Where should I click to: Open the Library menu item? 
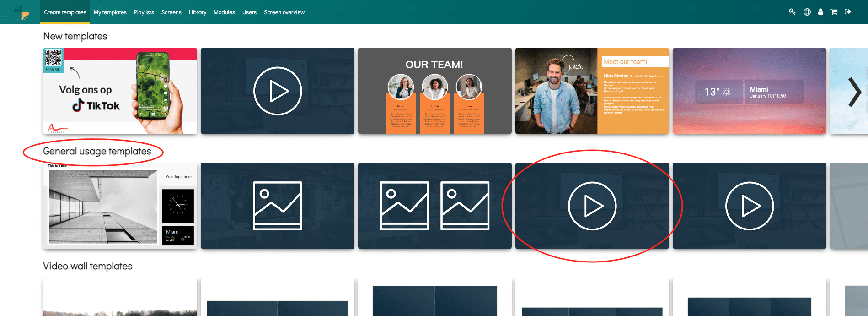198,12
